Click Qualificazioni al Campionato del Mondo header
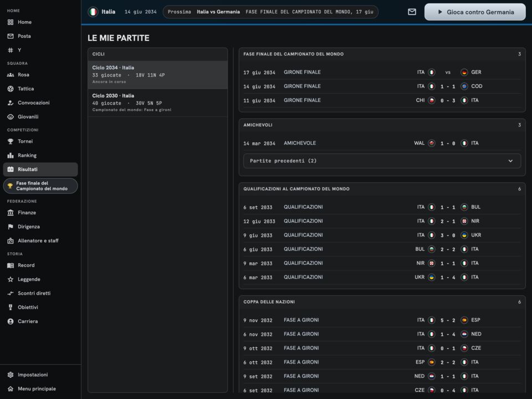532x399 pixels. click(x=382, y=189)
